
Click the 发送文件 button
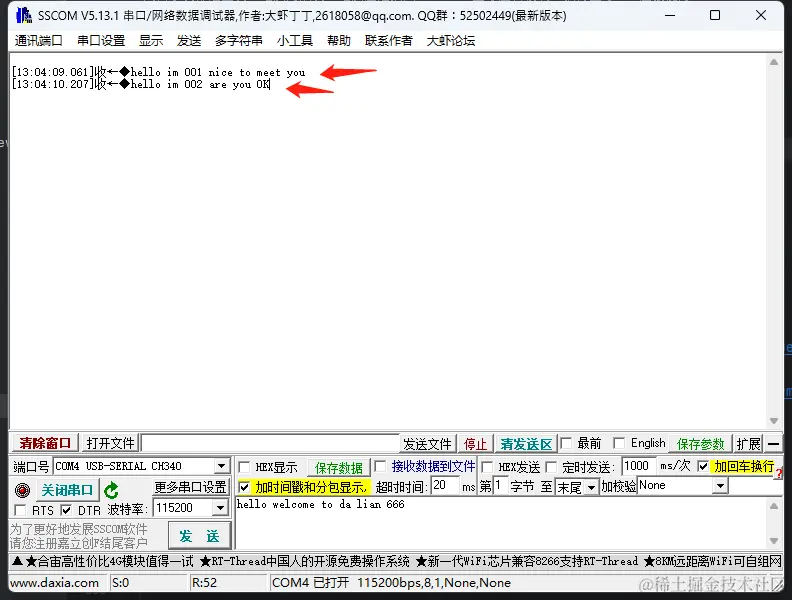(x=427, y=444)
